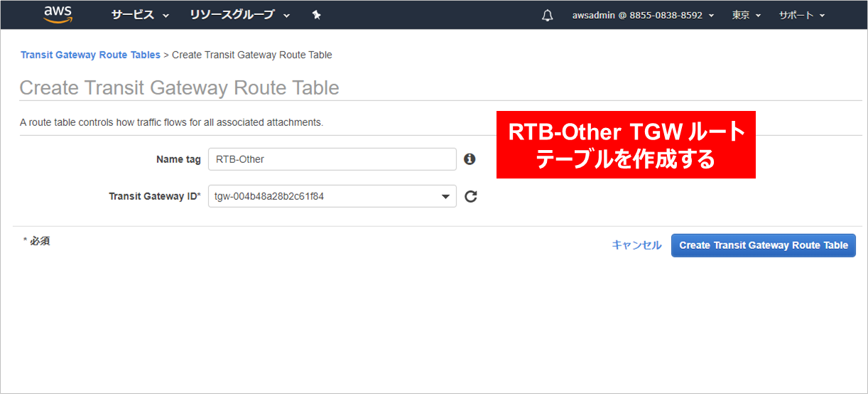Screen dimensions: 868x394
Task: Click the info icon beside Name tag
Action: tap(470, 159)
